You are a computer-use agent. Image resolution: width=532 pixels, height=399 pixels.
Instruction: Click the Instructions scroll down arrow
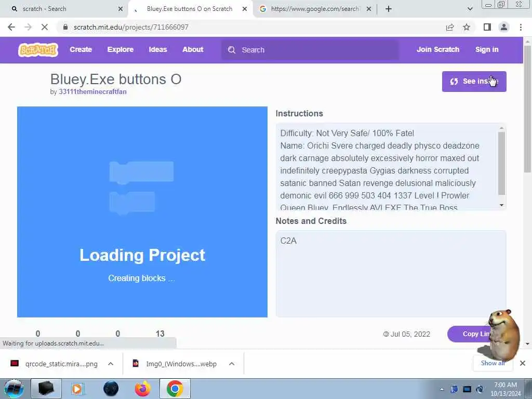click(501, 205)
